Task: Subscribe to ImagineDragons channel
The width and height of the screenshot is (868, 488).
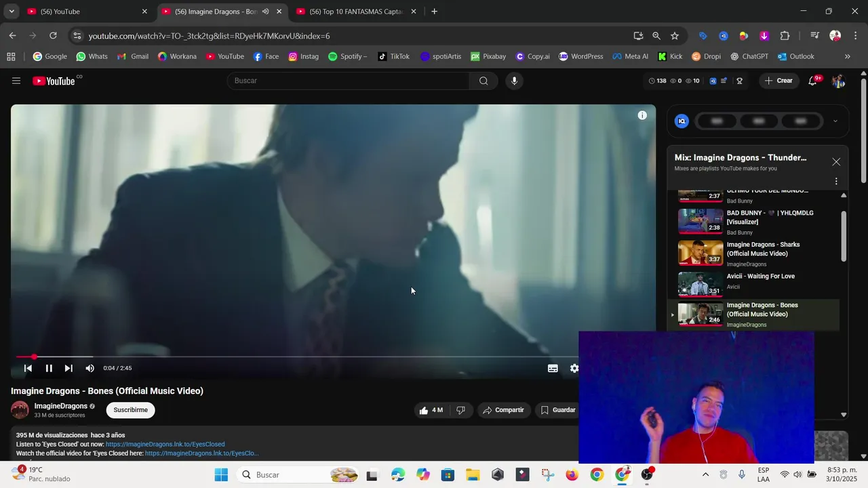Action: coord(130,410)
